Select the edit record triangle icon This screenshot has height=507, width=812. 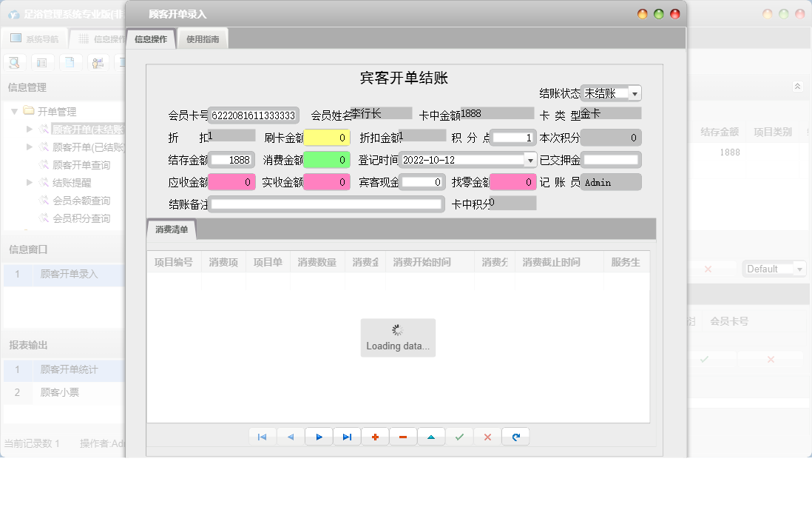pos(431,437)
